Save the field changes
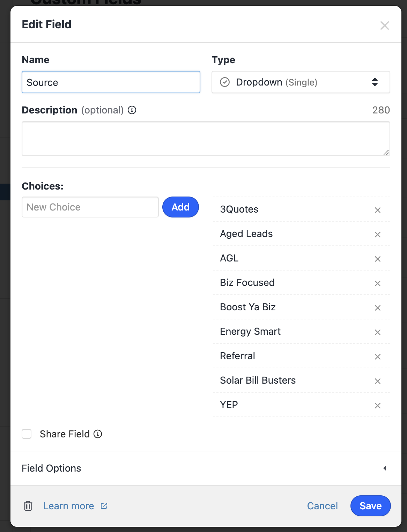Image resolution: width=407 pixels, height=532 pixels. click(370, 506)
